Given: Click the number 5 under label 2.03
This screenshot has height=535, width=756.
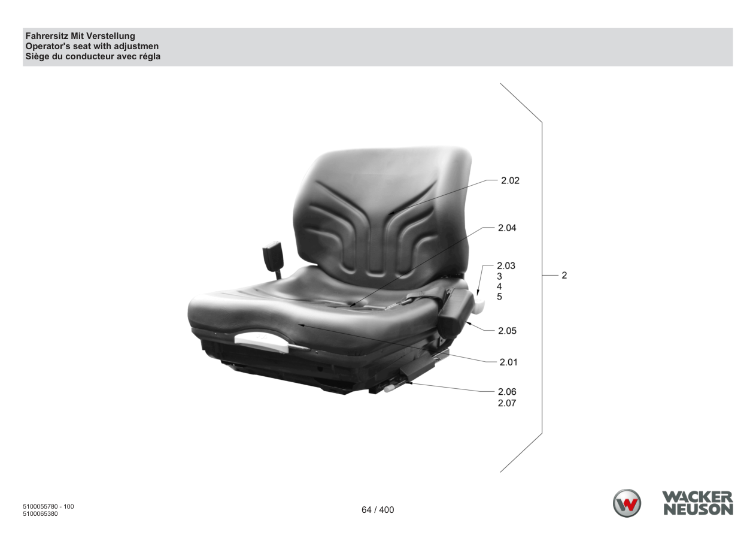Looking at the screenshot, I should click(x=499, y=297).
